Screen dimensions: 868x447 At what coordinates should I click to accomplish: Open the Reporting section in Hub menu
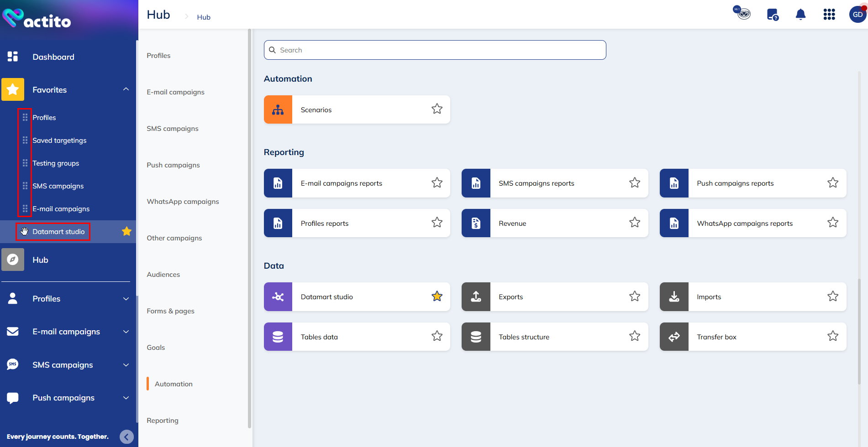[163, 420]
